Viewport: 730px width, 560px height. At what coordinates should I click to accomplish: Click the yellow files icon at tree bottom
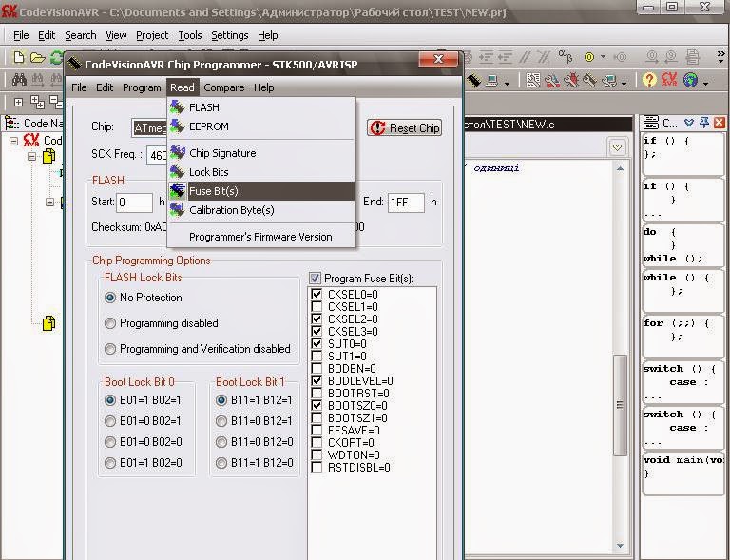(x=48, y=322)
